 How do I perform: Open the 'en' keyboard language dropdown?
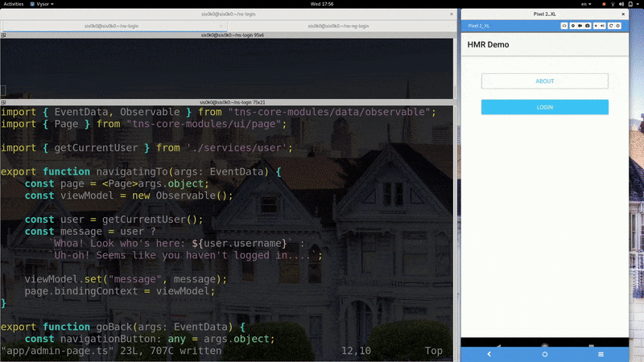[586, 4]
